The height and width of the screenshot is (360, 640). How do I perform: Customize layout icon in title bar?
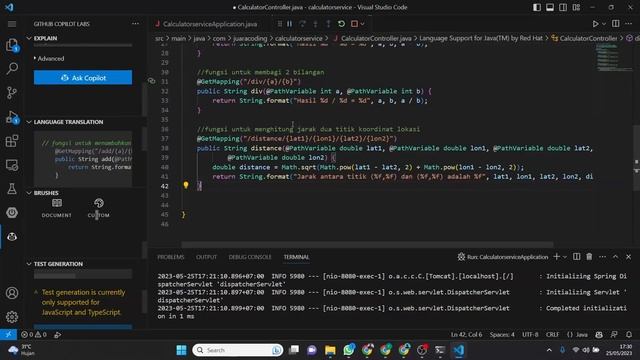pos(576,7)
